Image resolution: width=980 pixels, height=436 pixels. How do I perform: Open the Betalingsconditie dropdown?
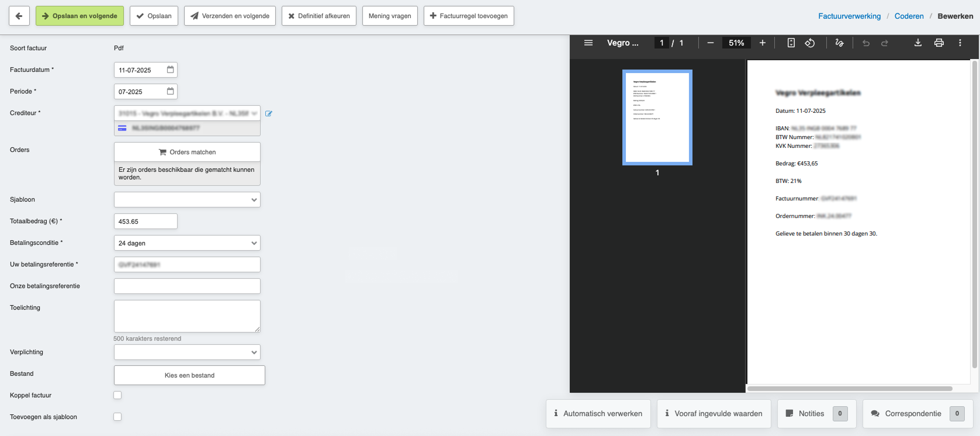187,243
